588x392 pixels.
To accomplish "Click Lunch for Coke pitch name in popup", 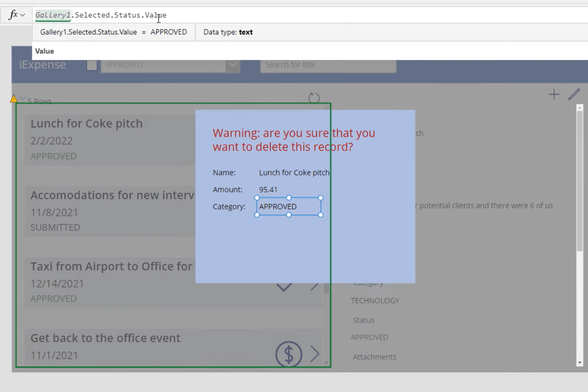I will coord(294,173).
